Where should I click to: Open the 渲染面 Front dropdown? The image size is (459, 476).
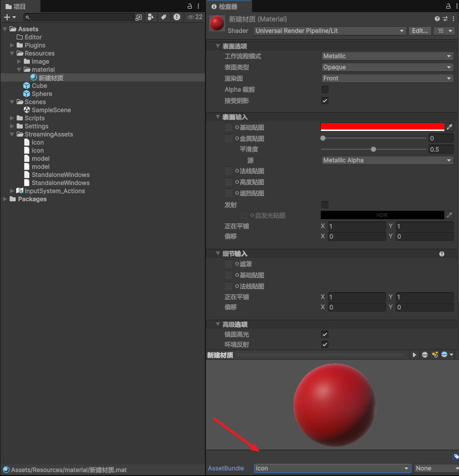pyautogui.click(x=387, y=78)
